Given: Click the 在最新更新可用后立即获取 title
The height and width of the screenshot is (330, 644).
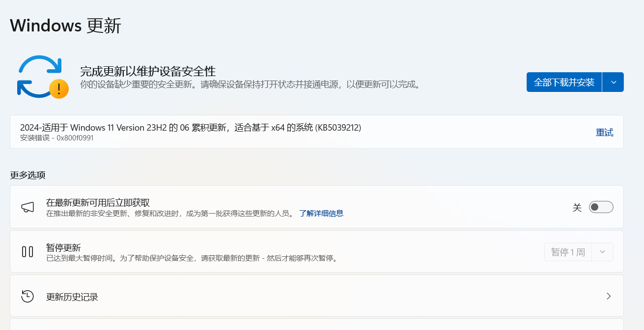Looking at the screenshot, I should (98, 203).
